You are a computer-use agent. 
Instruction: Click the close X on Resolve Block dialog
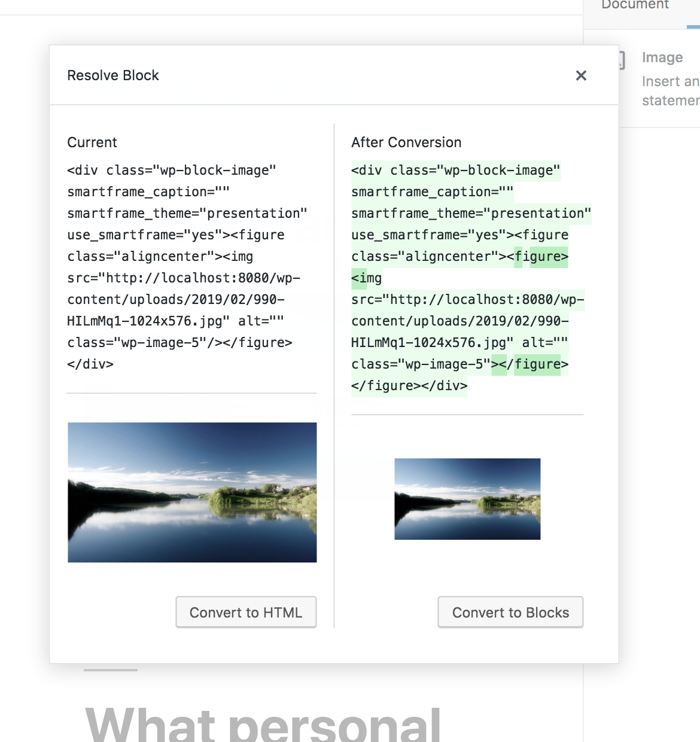[581, 75]
